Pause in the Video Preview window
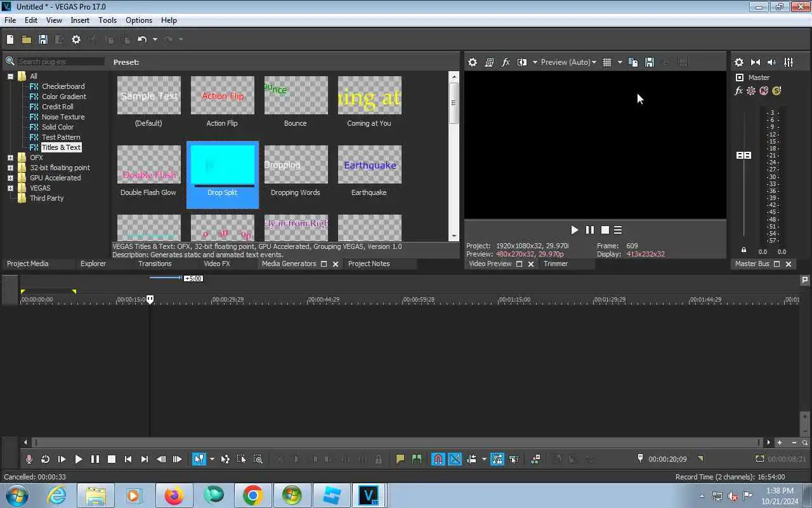 590,230
